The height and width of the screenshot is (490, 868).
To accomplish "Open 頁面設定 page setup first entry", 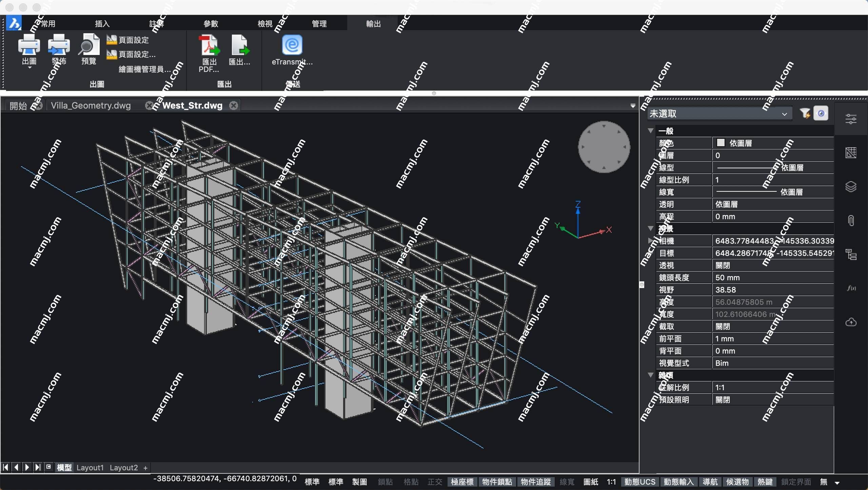I will 127,40.
